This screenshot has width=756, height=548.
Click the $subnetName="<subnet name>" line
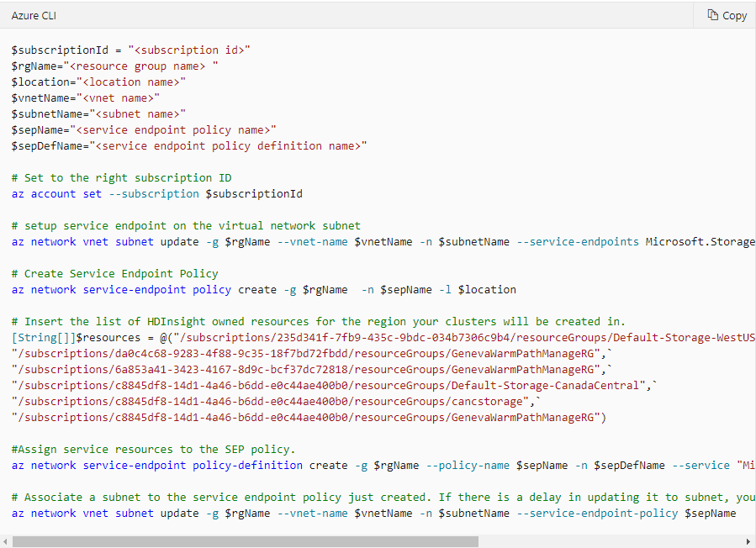tap(98, 113)
